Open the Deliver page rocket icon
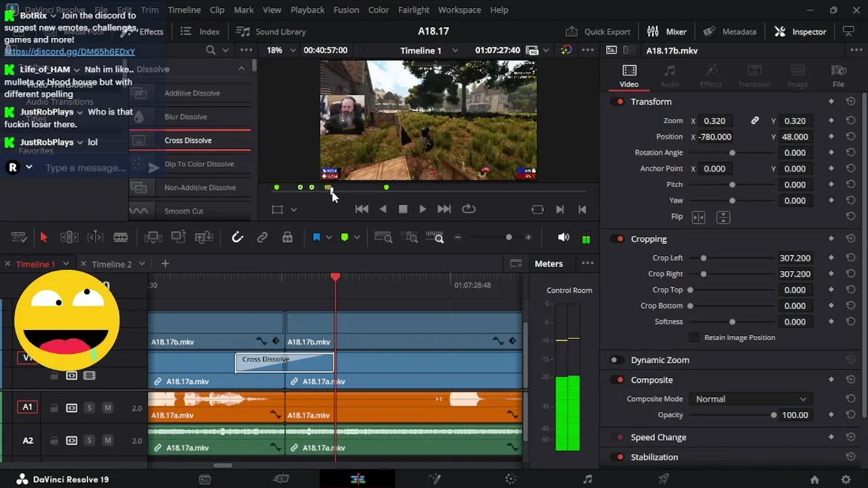868x488 pixels. (664, 479)
